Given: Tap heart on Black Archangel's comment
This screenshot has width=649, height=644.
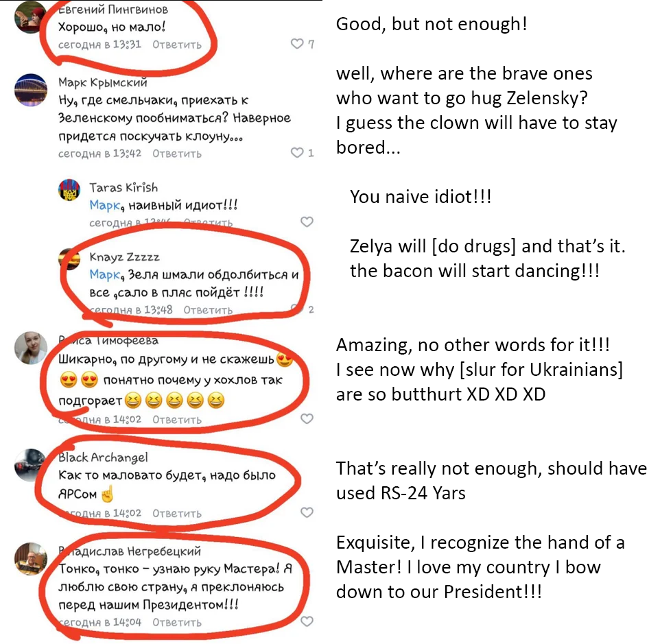Looking at the screenshot, I should coord(307,512).
